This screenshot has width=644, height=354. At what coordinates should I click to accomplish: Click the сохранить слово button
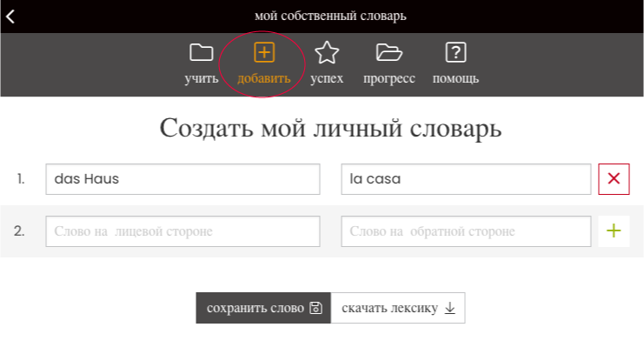263,308
